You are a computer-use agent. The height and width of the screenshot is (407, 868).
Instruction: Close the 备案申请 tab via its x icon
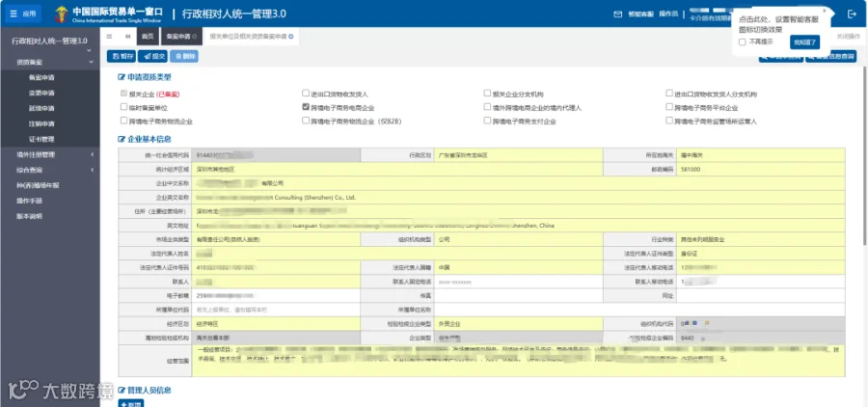pyautogui.click(x=194, y=37)
